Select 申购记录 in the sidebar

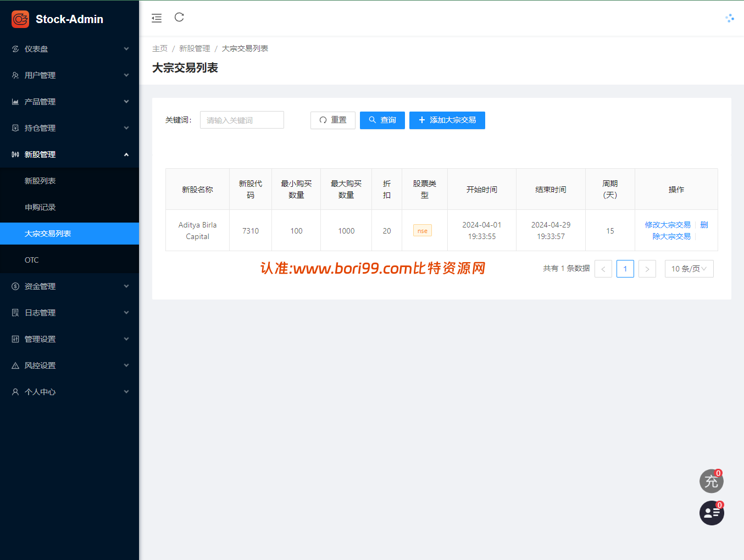tap(69, 207)
